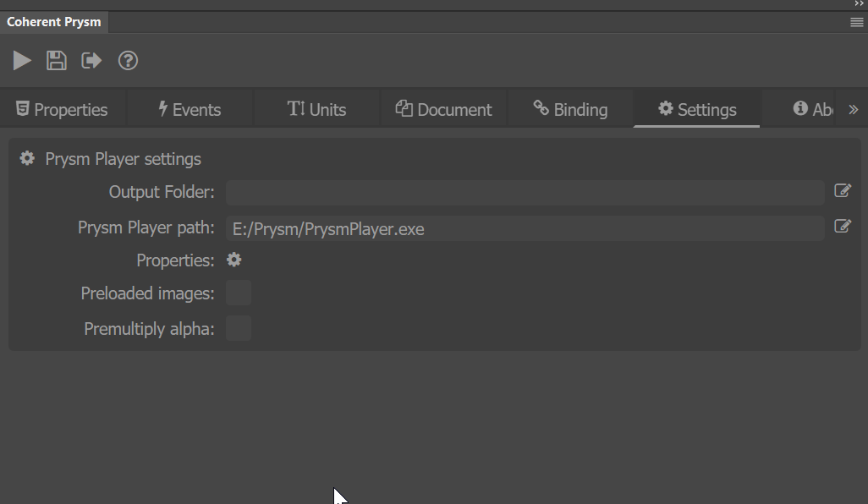Screen dimensions: 868x504
Task: Switch to the Binding tab
Action: point(570,110)
